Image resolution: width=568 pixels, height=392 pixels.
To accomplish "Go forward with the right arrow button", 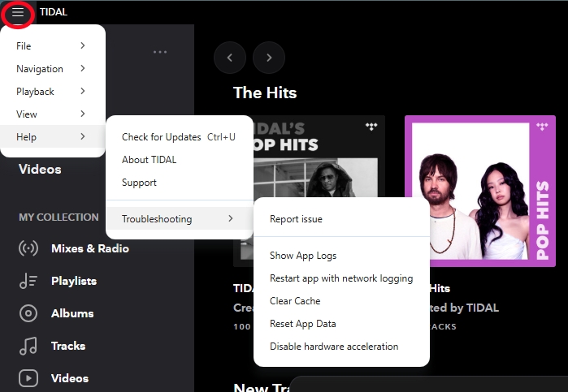I will 269,58.
